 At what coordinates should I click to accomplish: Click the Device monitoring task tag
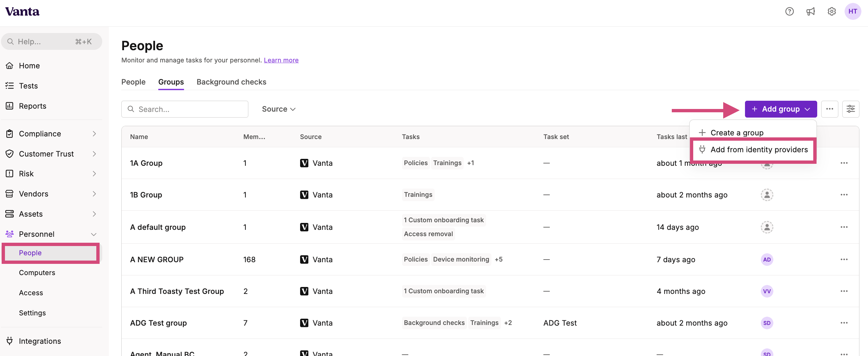pos(461,260)
